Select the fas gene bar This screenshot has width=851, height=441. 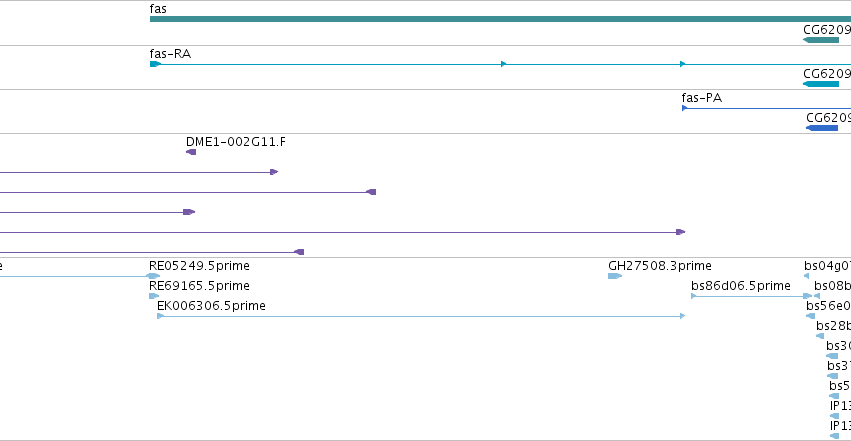click(x=500, y=19)
